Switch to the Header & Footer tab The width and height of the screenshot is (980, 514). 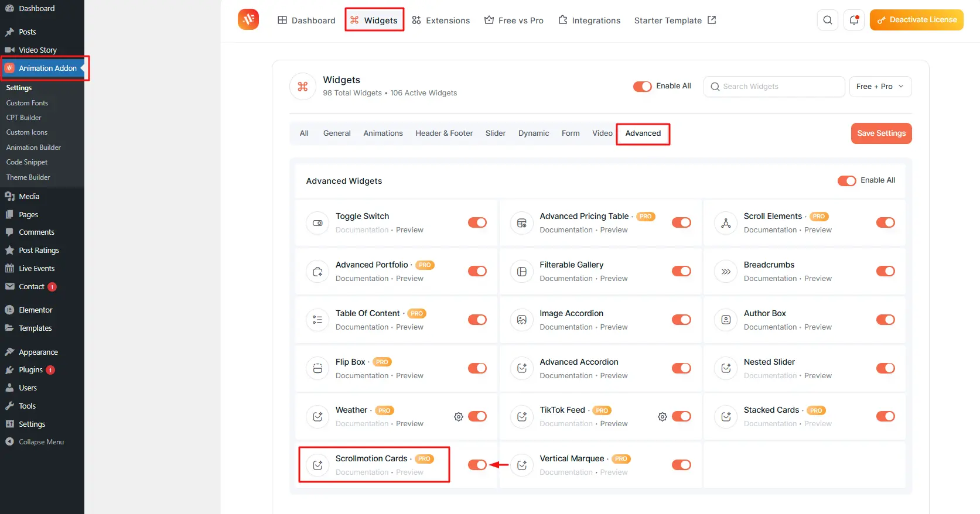click(x=444, y=133)
